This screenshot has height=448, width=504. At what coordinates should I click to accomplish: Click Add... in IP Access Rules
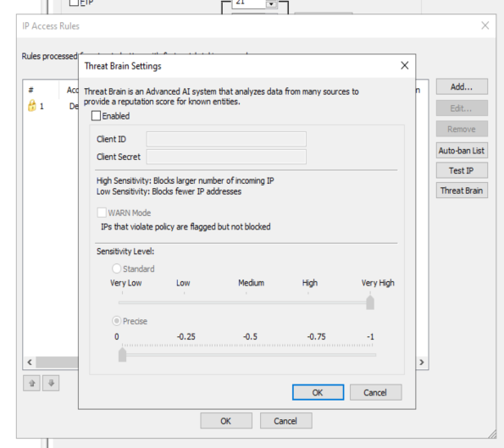(x=462, y=86)
